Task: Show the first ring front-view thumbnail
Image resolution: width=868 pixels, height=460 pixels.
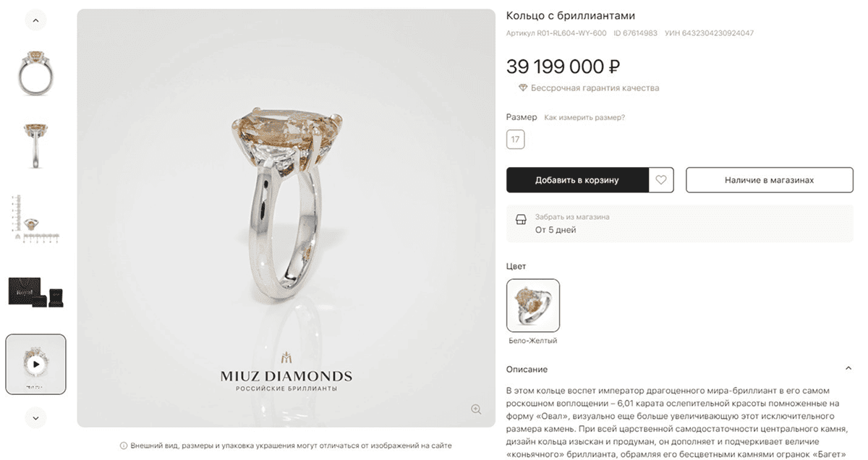Action: click(x=35, y=72)
